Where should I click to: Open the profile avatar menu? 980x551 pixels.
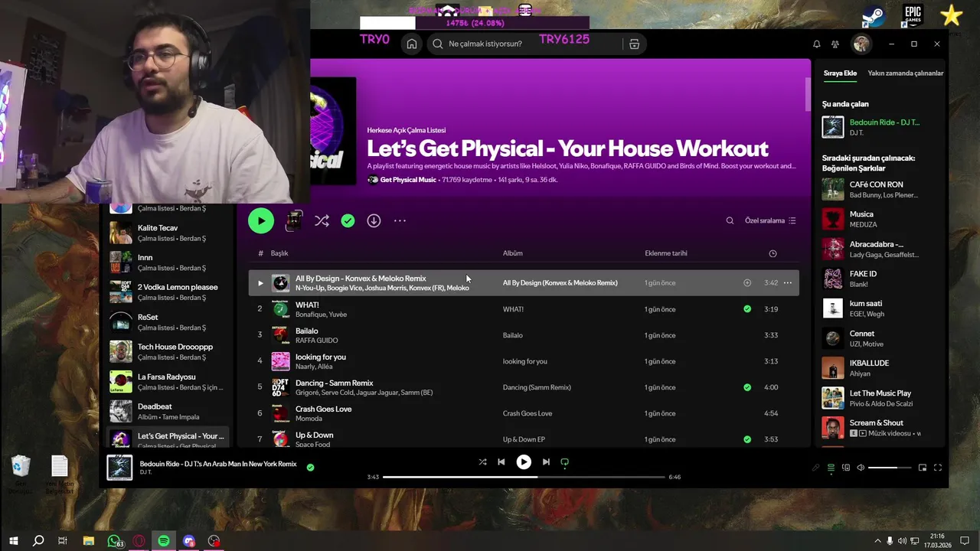861,44
